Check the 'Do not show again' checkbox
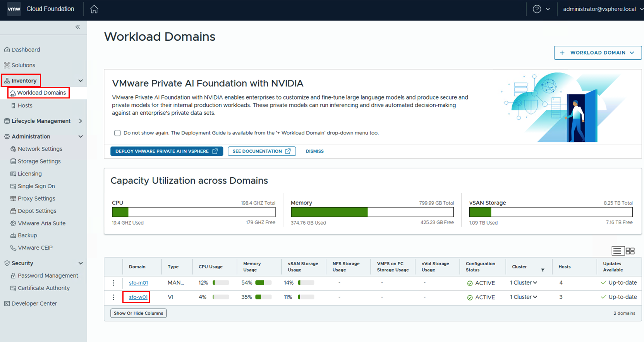This screenshot has width=644, height=342. 117,133
